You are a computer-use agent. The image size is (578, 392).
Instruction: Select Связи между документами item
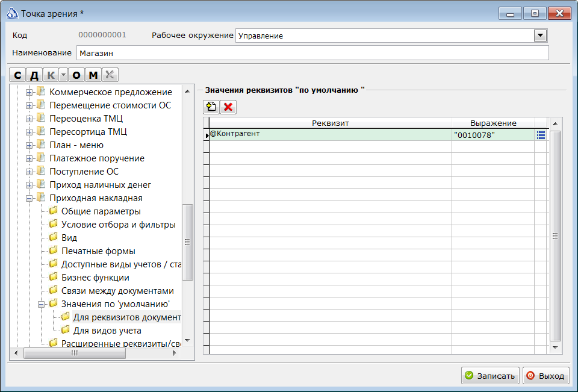117,291
